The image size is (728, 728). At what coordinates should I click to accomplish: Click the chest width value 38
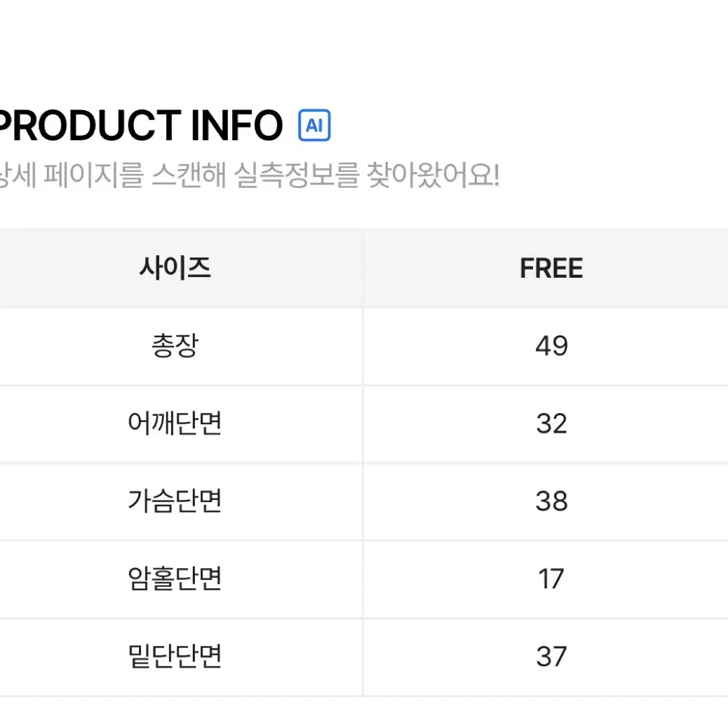tap(551, 501)
